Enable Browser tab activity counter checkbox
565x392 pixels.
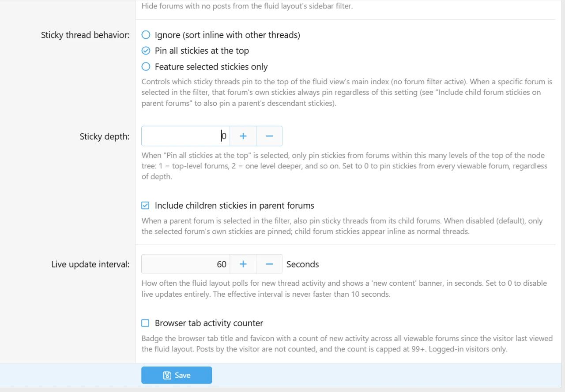(145, 323)
